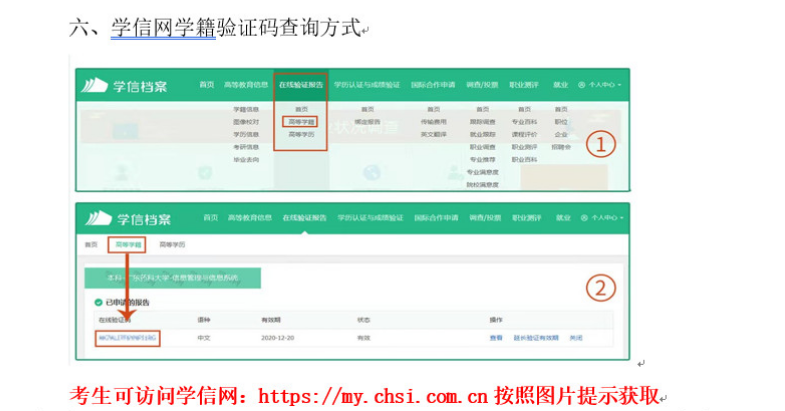Choose 跟踪调查 in the dropdown list
This screenshot has height=411, width=785.
click(482, 122)
